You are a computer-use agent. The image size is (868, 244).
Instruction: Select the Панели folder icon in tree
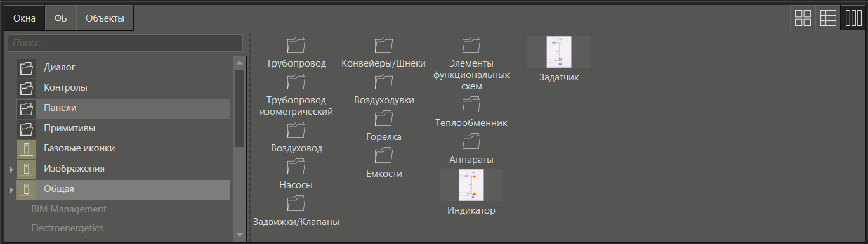pos(26,108)
